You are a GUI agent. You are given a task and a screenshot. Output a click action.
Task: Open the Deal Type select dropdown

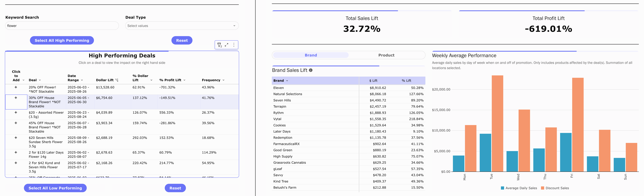pos(182,26)
